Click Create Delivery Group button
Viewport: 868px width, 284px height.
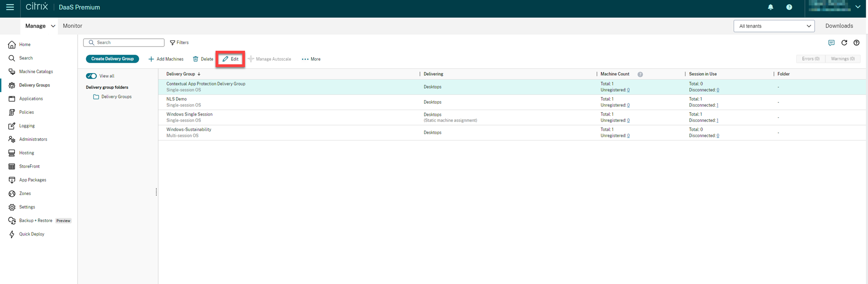[x=112, y=59]
